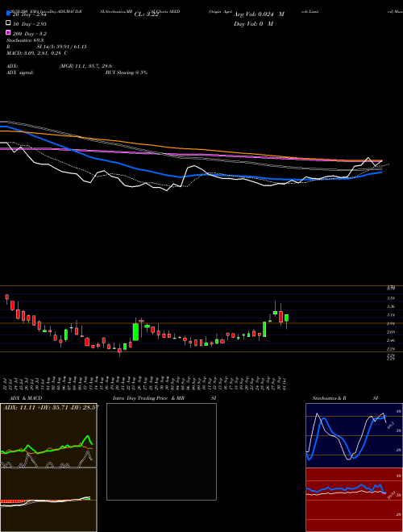Click the 'CL: 3.22' closing price label
Viewport: 403px width, 532px height.
146,15
